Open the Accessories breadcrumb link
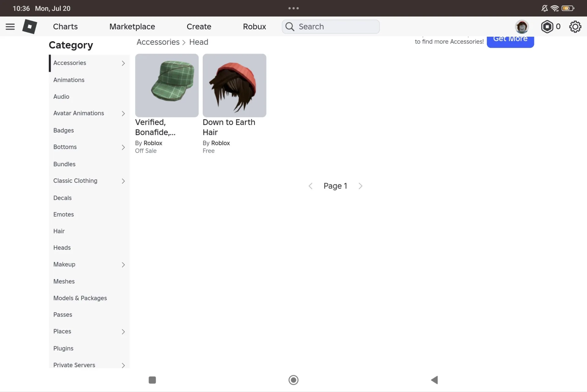The height and width of the screenshot is (392, 587). (158, 42)
